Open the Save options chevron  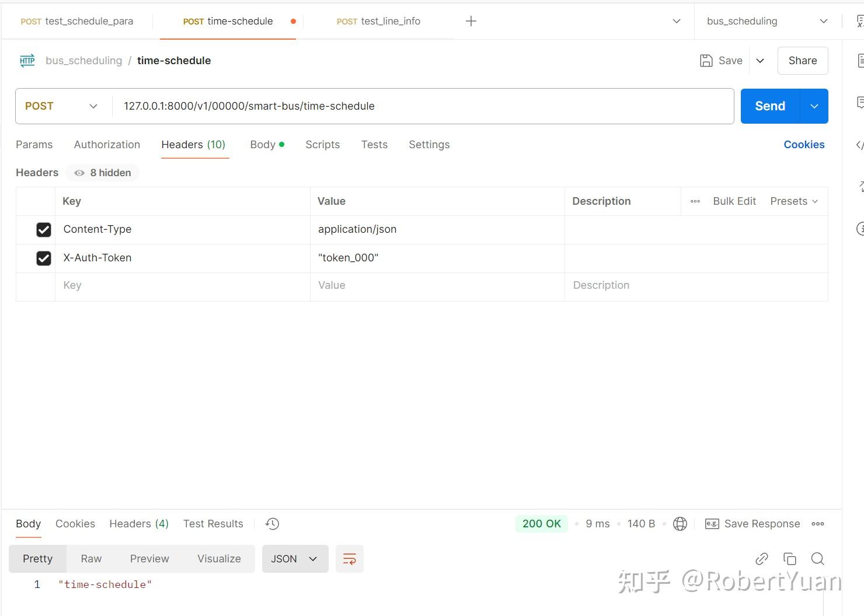point(760,61)
